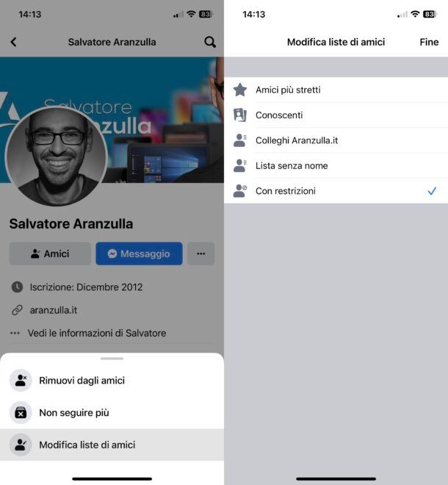Add friend to Colleghi Aranzulla.it list
Image resolution: width=448 pixels, height=485 pixels.
click(336, 140)
